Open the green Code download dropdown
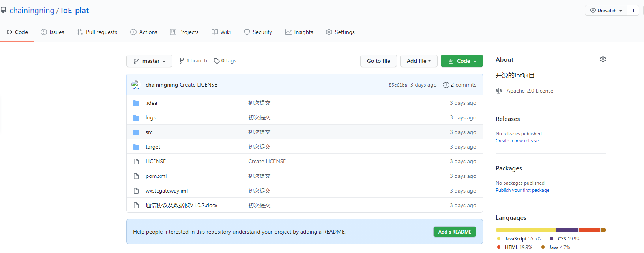 tap(462, 61)
